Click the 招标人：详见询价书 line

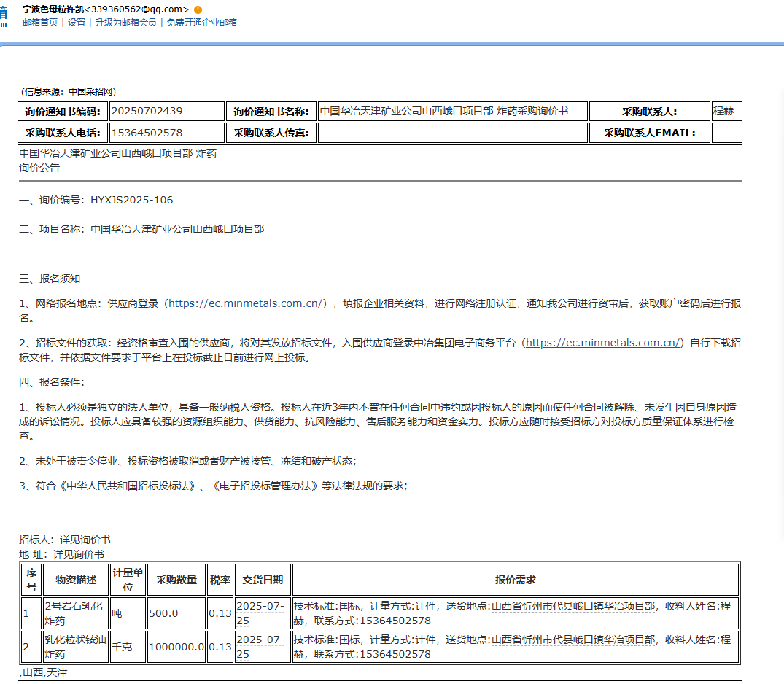tap(65, 540)
